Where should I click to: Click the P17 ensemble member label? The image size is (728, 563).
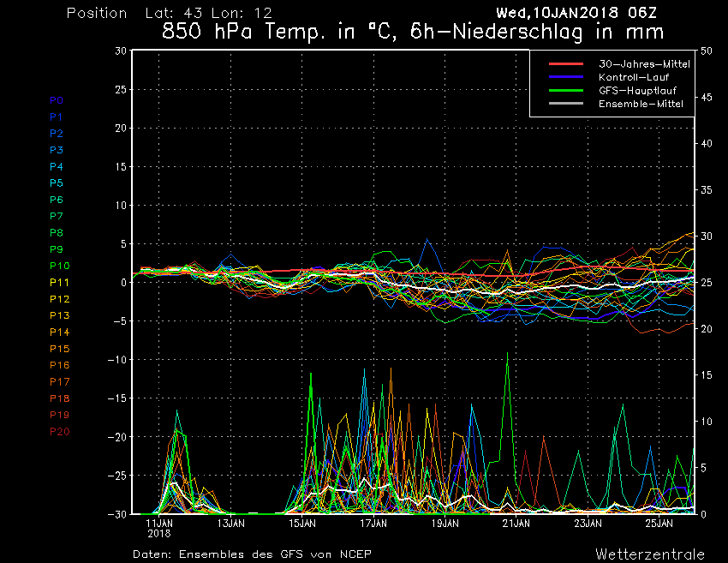coord(59,381)
